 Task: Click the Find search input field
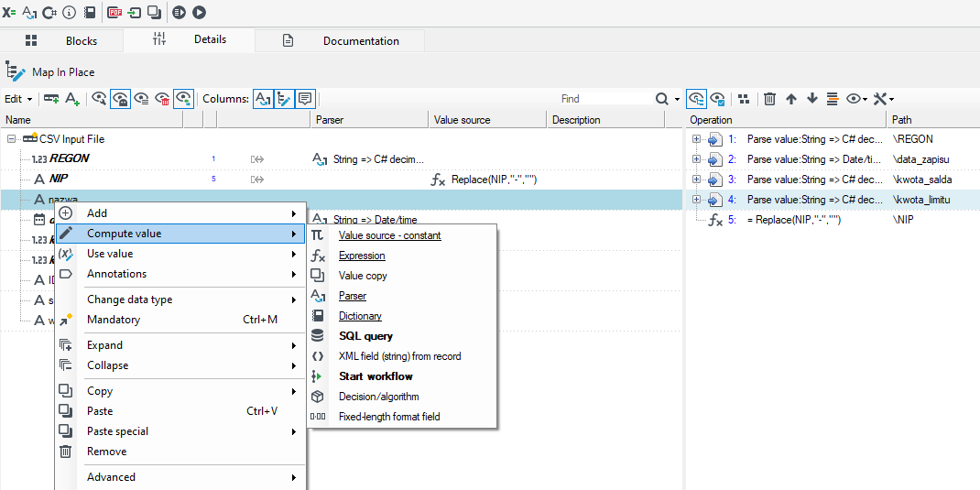coord(605,99)
